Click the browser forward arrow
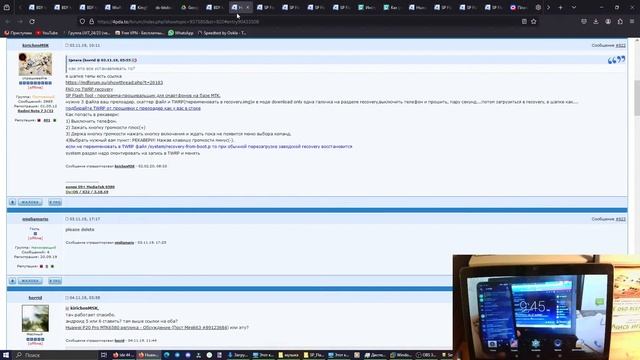Viewport: 640px width, 360px height. 20,21
